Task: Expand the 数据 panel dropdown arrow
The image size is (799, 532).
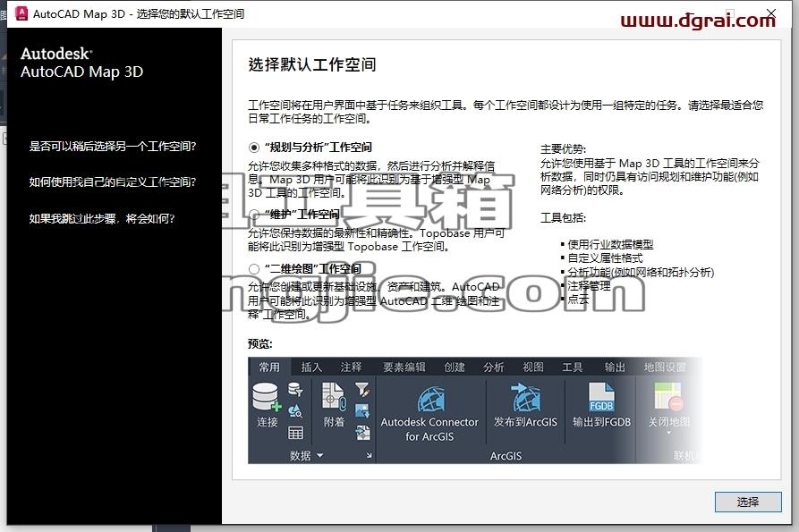Action: 320,455
